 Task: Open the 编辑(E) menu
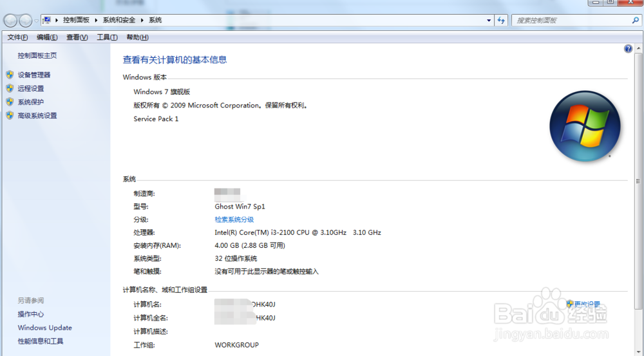coord(47,37)
